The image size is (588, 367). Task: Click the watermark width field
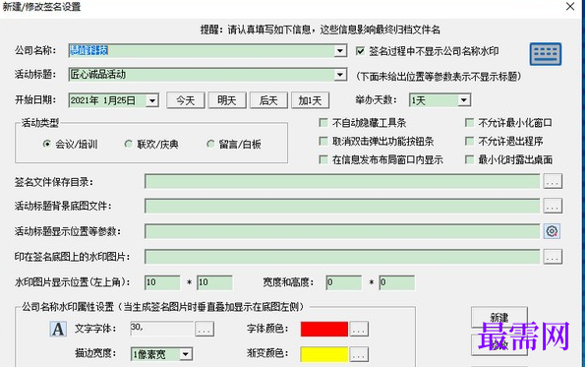tap(344, 282)
